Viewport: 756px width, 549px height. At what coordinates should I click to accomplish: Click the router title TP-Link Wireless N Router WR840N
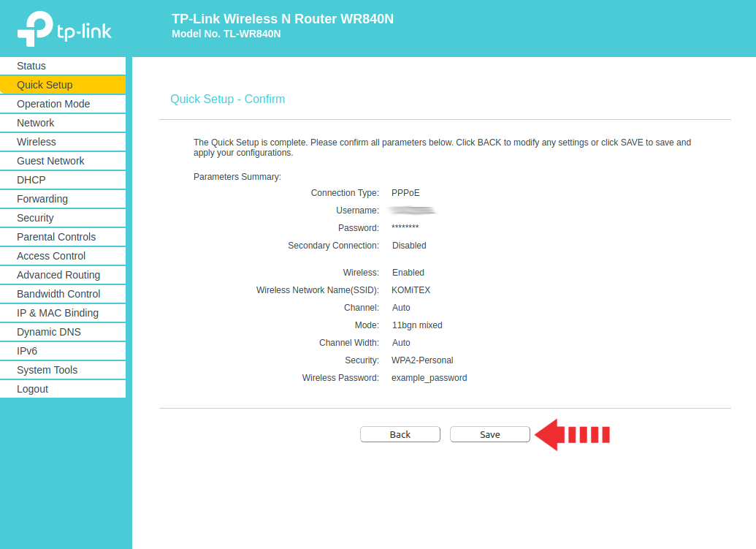(x=283, y=19)
